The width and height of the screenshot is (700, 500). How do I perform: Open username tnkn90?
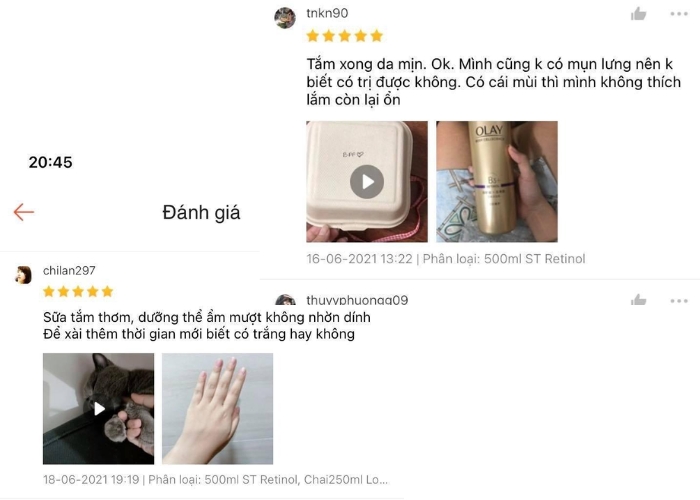(327, 13)
